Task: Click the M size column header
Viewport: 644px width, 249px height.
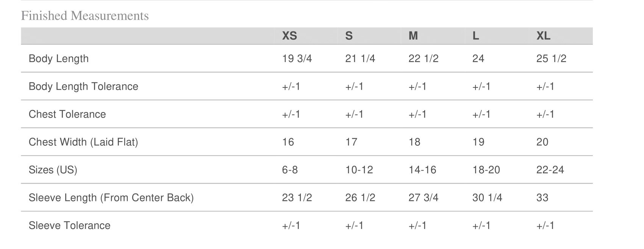Action: click(x=413, y=36)
